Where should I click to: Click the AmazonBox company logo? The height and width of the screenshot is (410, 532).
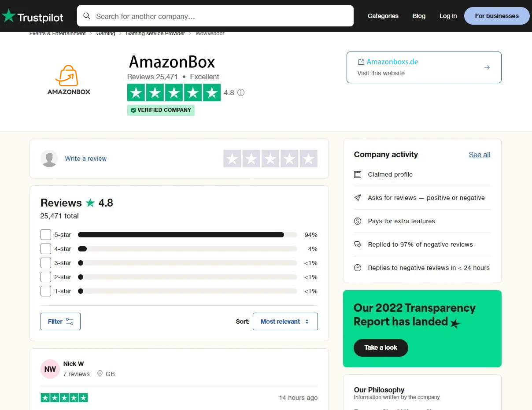(69, 80)
